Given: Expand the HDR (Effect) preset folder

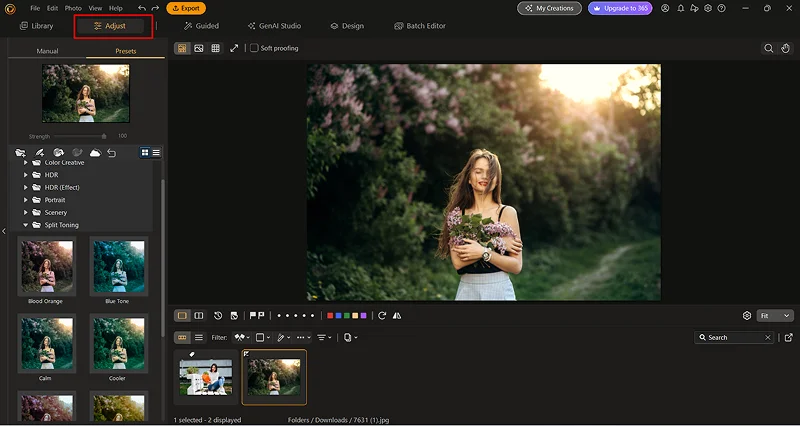Looking at the screenshot, I should point(26,187).
